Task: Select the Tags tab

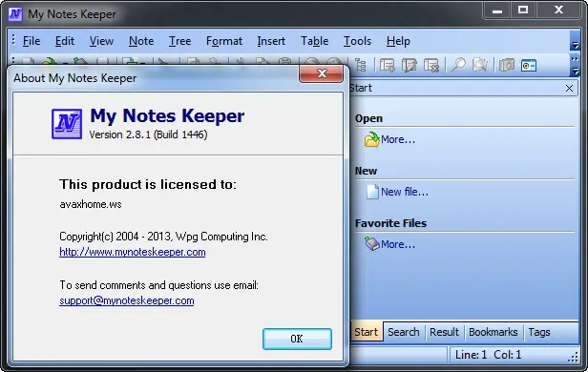Action: (539, 332)
